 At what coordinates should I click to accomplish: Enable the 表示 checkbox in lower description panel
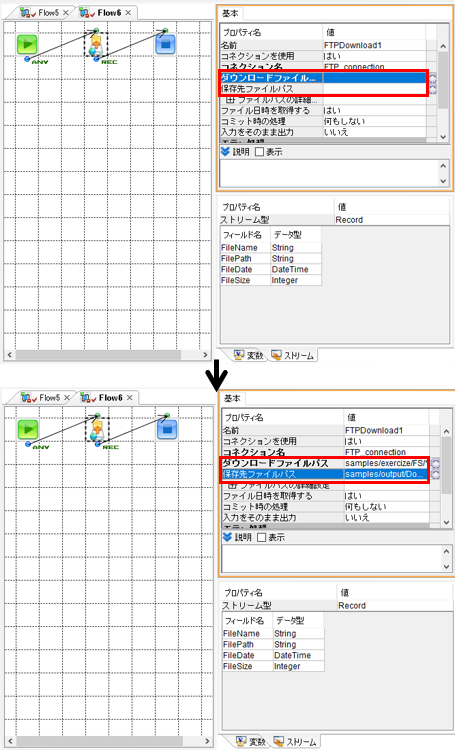click(262, 538)
